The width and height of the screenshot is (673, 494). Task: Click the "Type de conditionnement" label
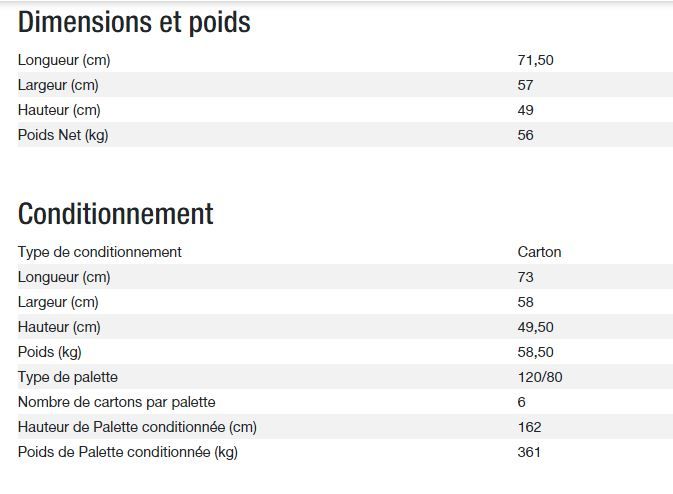100,252
